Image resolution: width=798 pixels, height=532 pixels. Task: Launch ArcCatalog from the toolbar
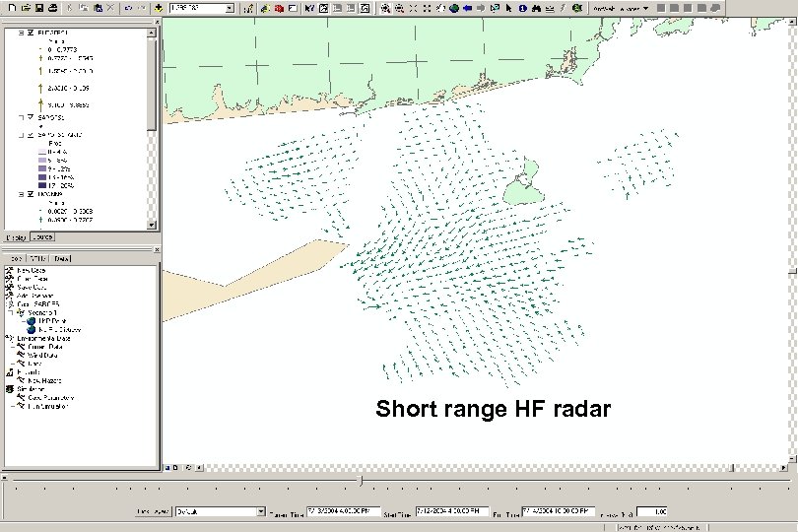[265, 8]
